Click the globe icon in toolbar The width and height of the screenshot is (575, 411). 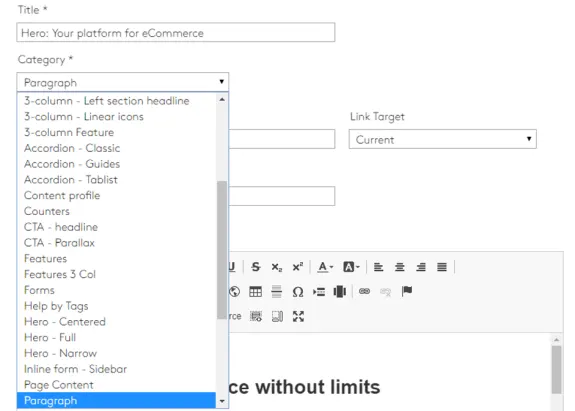point(235,292)
